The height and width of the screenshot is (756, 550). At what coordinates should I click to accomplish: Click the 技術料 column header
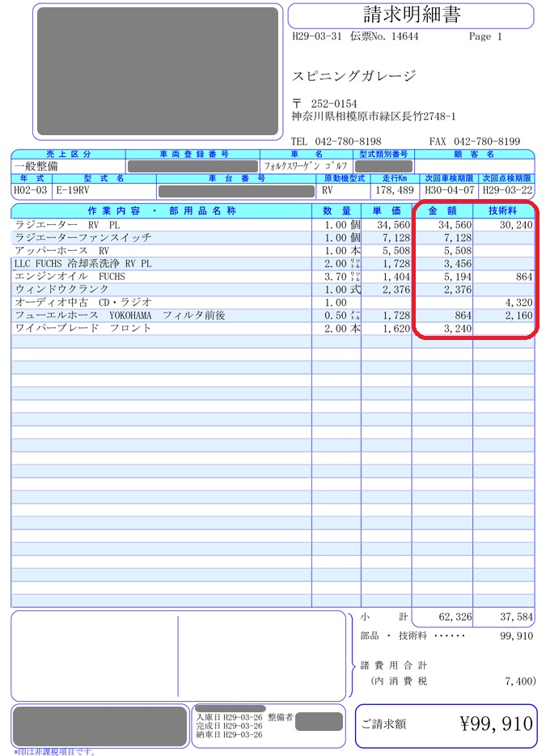click(504, 210)
